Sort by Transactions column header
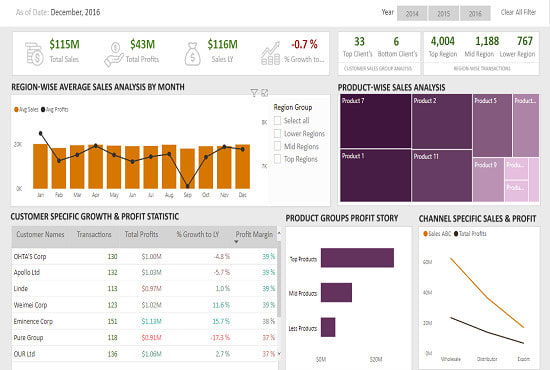This screenshot has height=370, width=550. 94,234
